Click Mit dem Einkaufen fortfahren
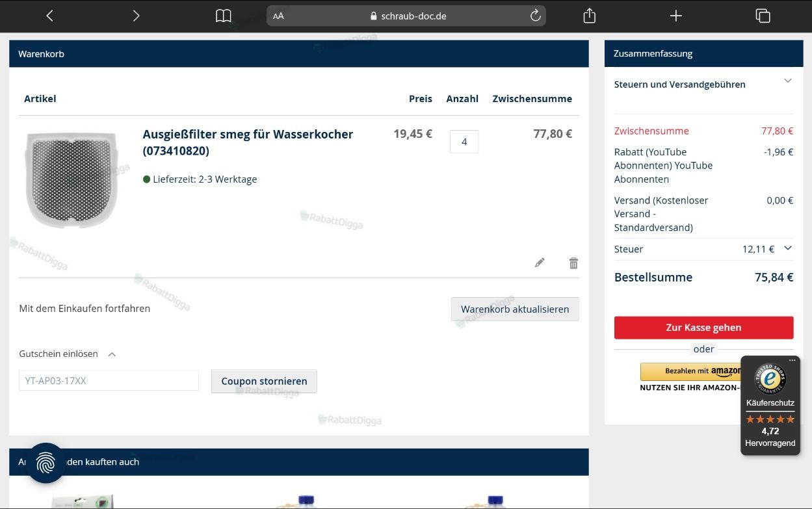The image size is (812, 509). click(x=85, y=309)
